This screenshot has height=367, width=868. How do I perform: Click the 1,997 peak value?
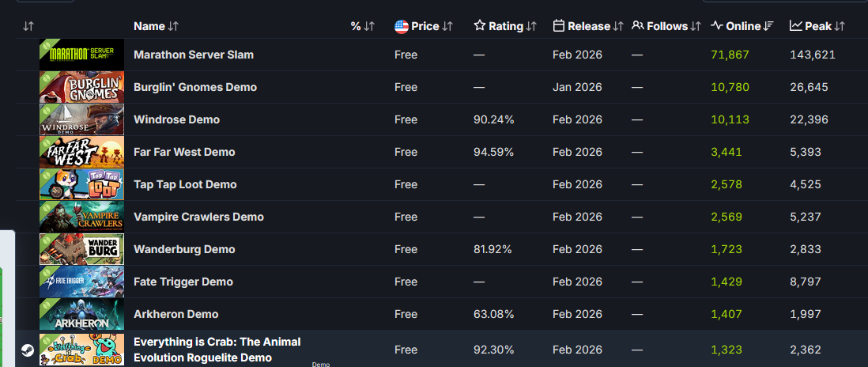(x=806, y=314)
